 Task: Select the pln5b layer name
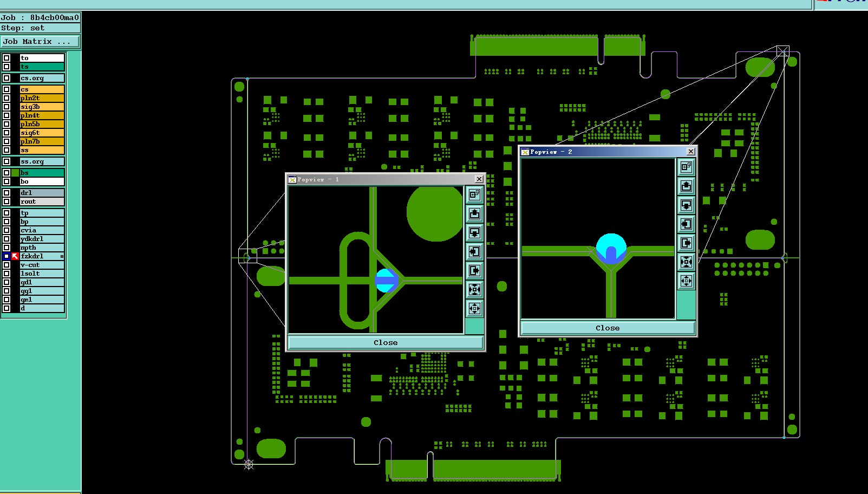pyautogui.click(x=42, y=124)
